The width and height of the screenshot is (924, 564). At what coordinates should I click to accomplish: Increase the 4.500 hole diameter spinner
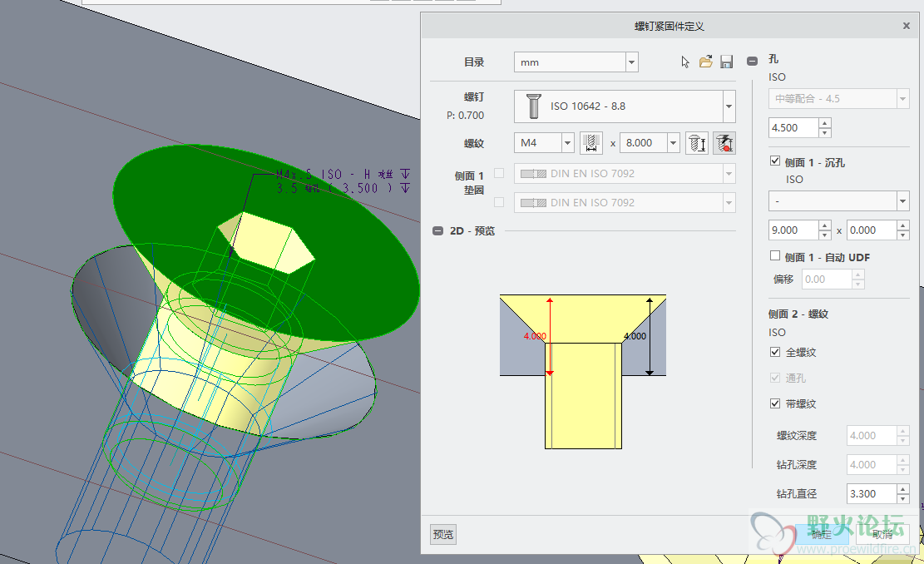pos(825,123)
